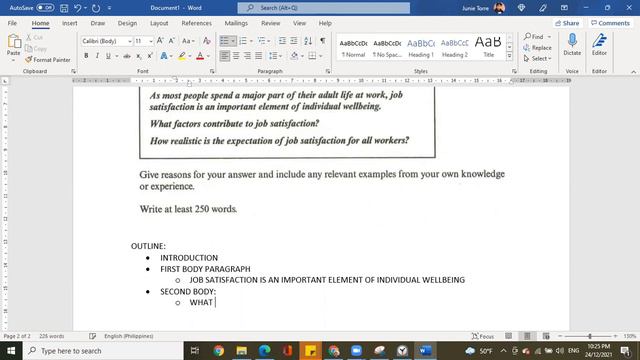Open Numbering list dropdown
640x360 pixels.
(x=251, y=41)
